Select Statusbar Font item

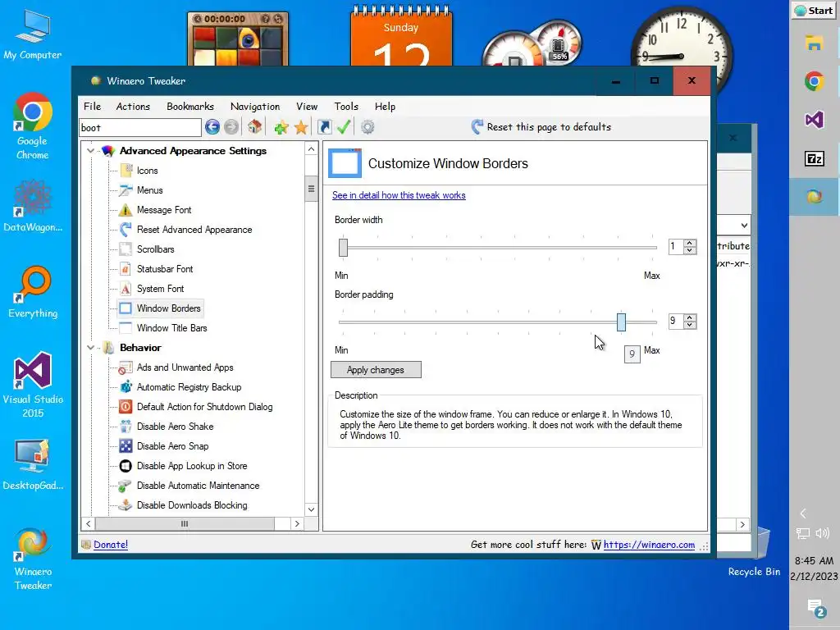point(165,269)
